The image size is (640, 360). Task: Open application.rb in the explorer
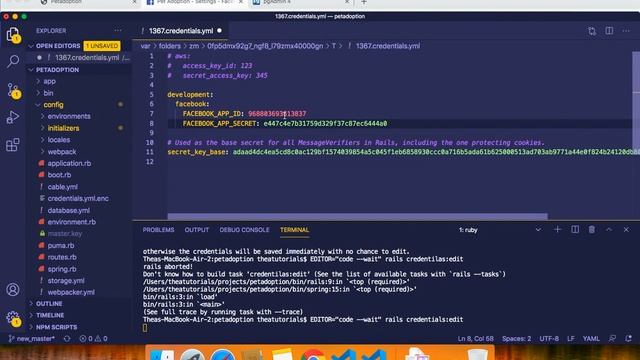pyautogui.click(x=69, y=163)
